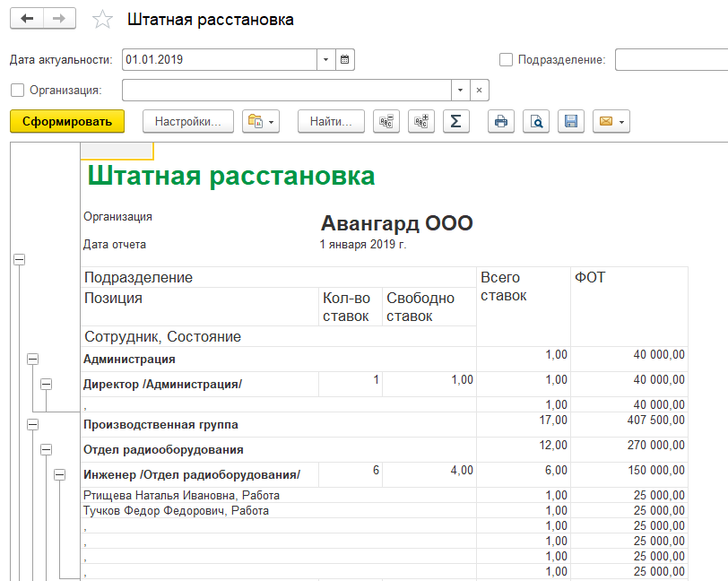This screenshot has width=728, height=581.
Task: Click into the Организация input field
Action: (x=287, y=90)
